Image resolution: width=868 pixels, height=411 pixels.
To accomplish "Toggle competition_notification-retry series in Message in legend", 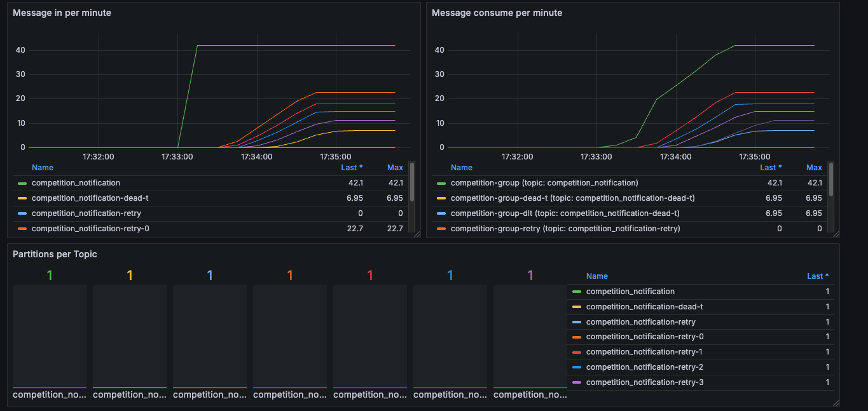I will pos(86,213).
